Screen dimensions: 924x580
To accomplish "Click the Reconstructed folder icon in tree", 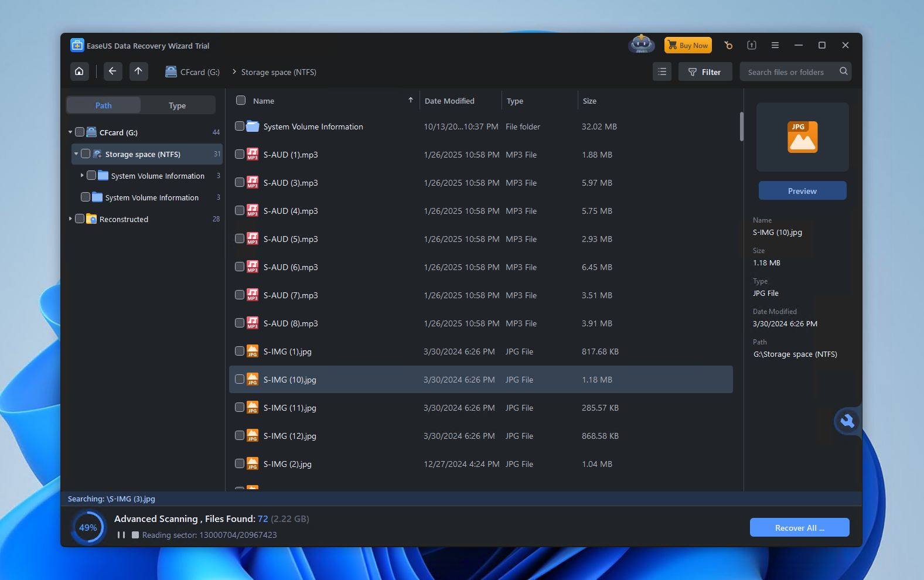I will pyautogui.click(x=91, y=219).
